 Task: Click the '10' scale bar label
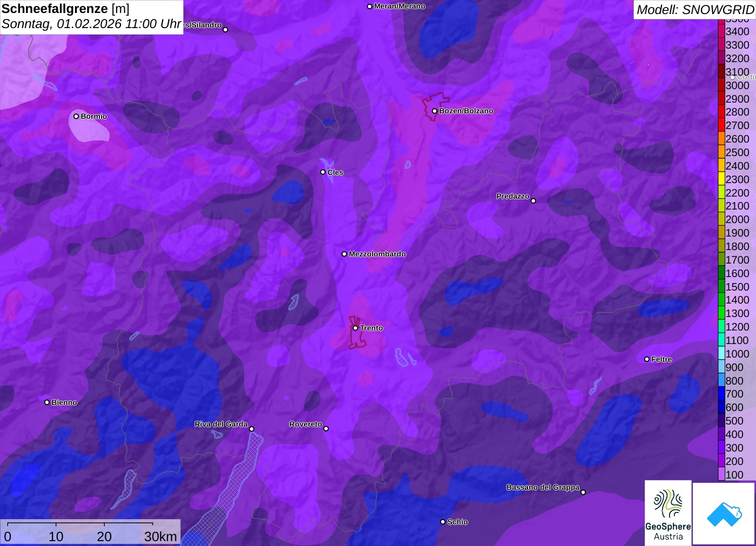tap(56, 536)
